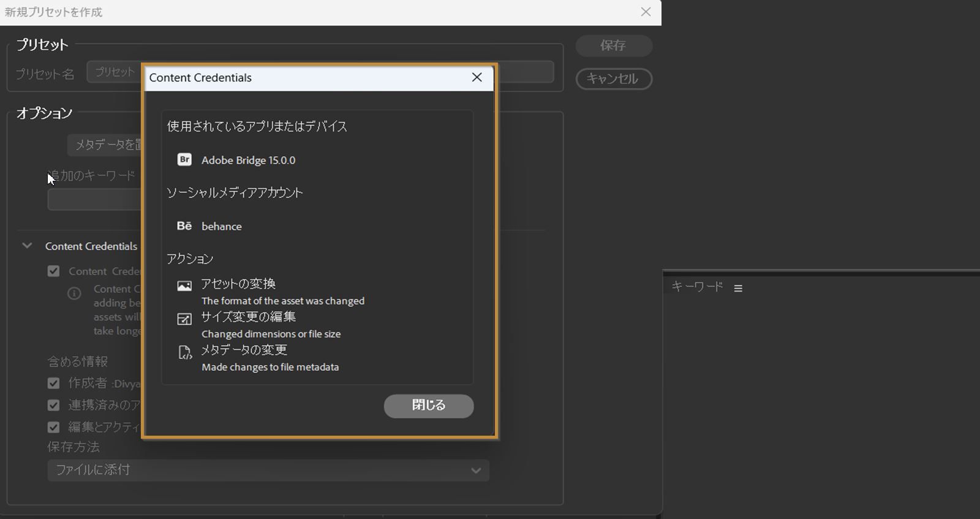980x519 pixels.
Task: Click the アセットの変換 action title
Action: pos(238,284)
